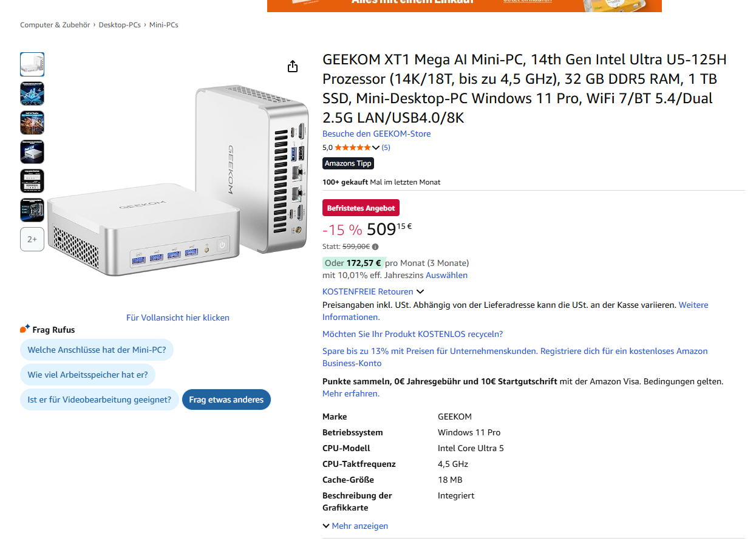Click 'Frag etwas anderes' button

click(x=226, y=399)
